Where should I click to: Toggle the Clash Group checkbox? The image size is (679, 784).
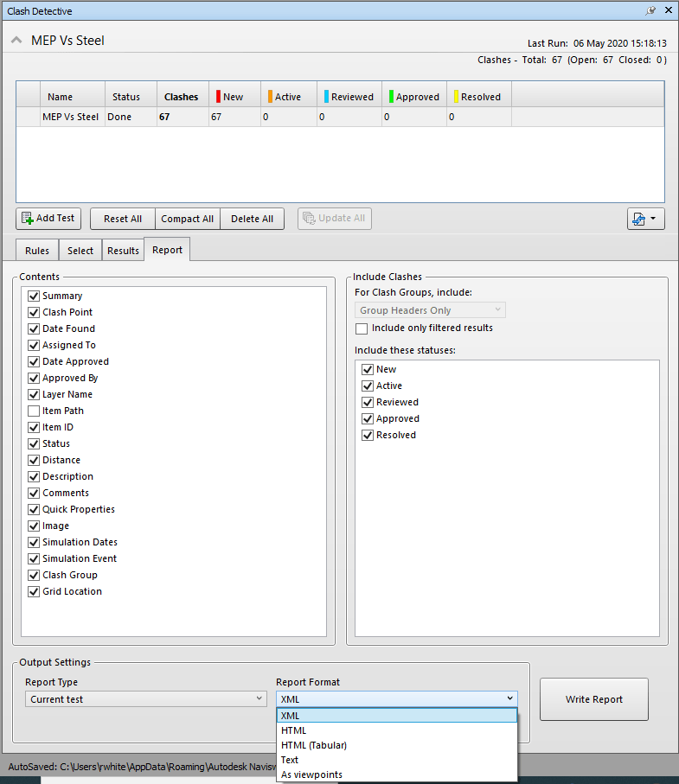[x=34, y=575]
